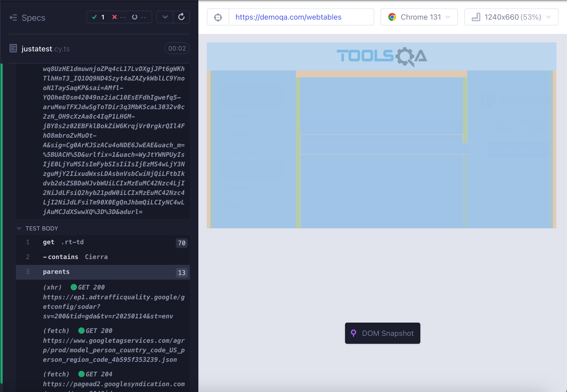This screenshot has width=567, height=392.
Task: Click the Chrome browser logo icon
Action: coord(392,17)
